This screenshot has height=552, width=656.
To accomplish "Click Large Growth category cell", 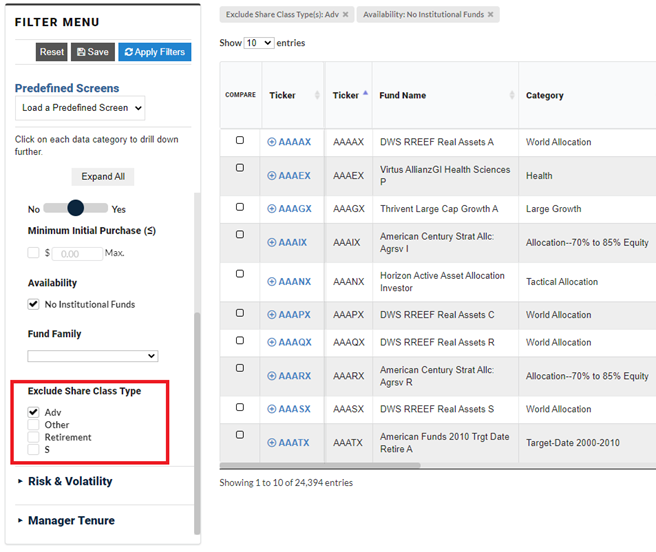I will (554, 209).
